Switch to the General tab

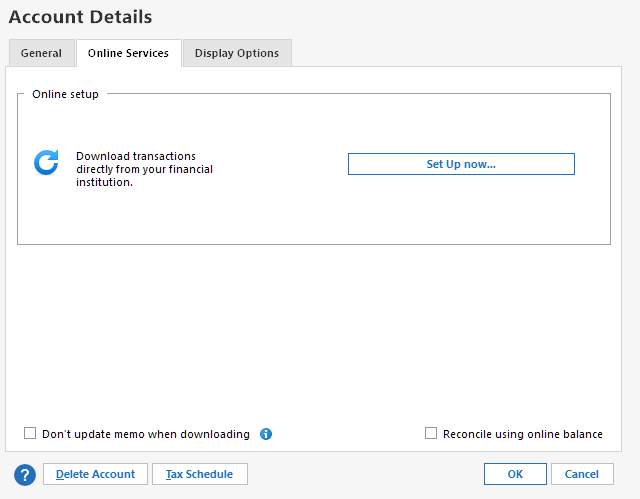tap(41, 53)
